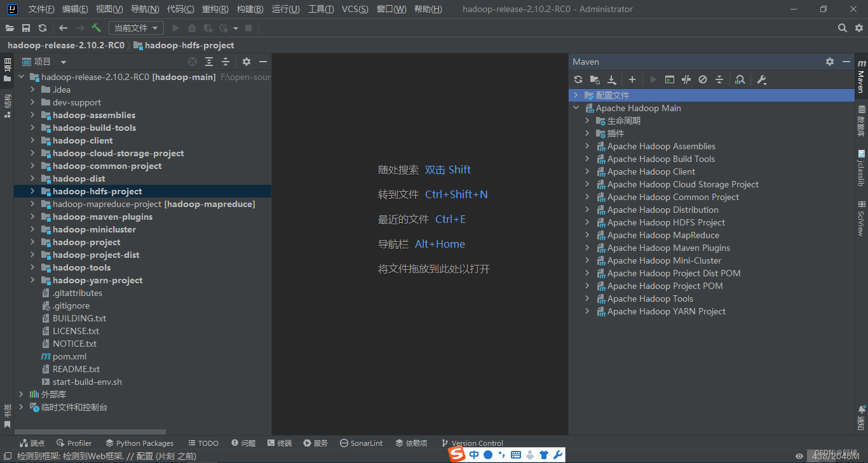
Task: Click horizontal scrollbar of project tree
Action: tap(92, 432)
